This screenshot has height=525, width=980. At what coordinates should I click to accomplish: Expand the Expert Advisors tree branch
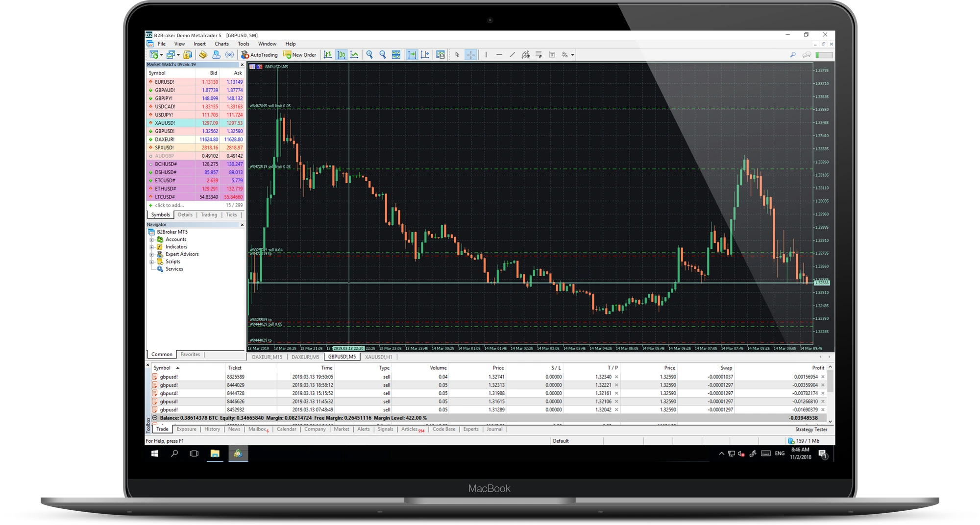pyautogui.click(x=151, y=254)
